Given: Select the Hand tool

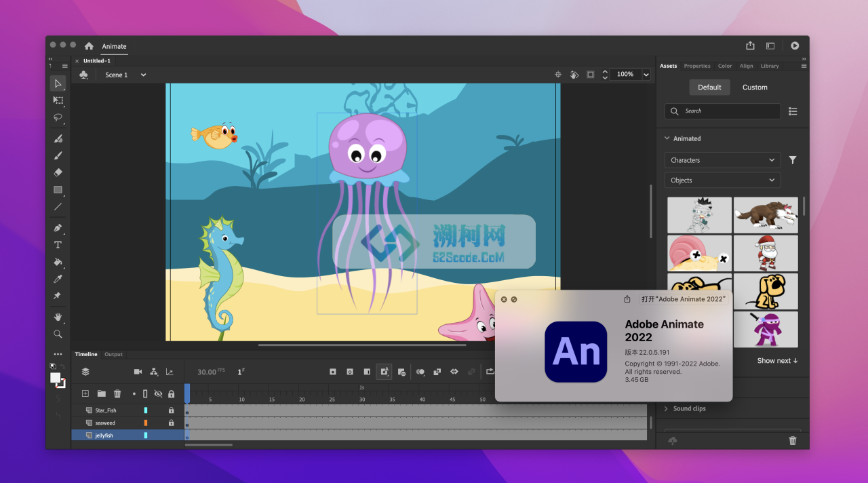Looking at the screenshot, I should tap(58, 317).
